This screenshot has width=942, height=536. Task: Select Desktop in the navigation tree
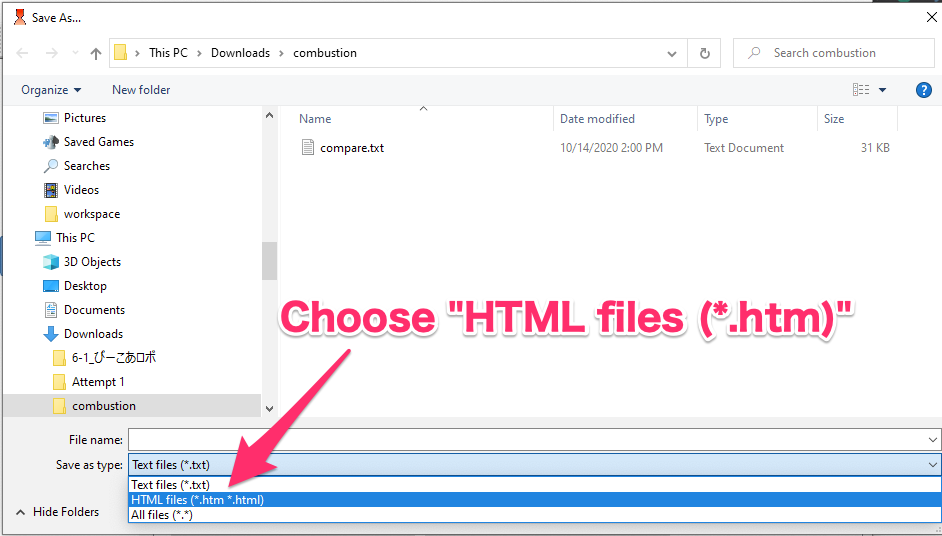85,286
